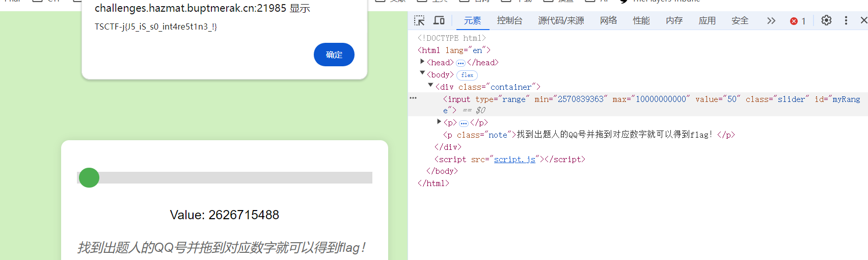Viewport: 868px width, 260px height.
Task: Select the closing /body tag line
Action: click(442, 171)
